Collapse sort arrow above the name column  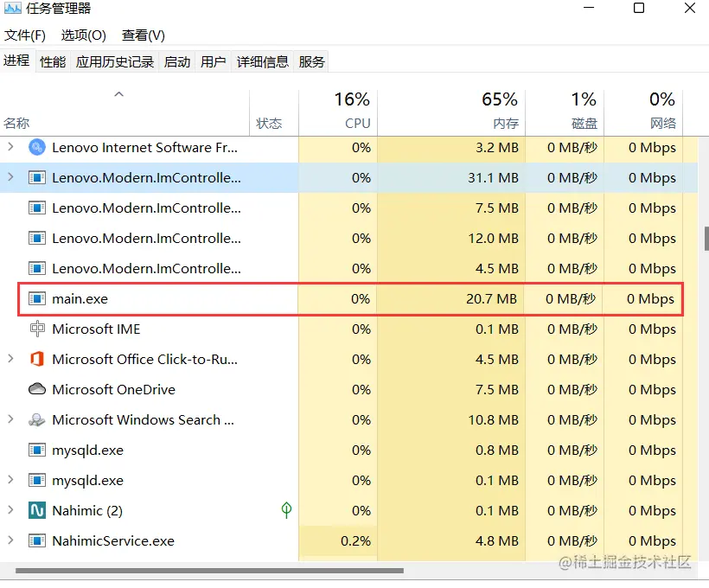tap(119, 94)
